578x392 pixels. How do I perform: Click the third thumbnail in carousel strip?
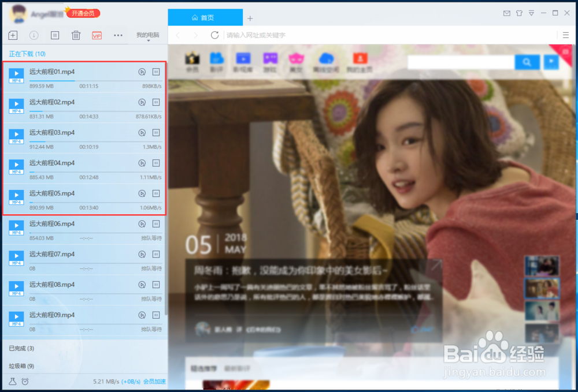(542, 311)
